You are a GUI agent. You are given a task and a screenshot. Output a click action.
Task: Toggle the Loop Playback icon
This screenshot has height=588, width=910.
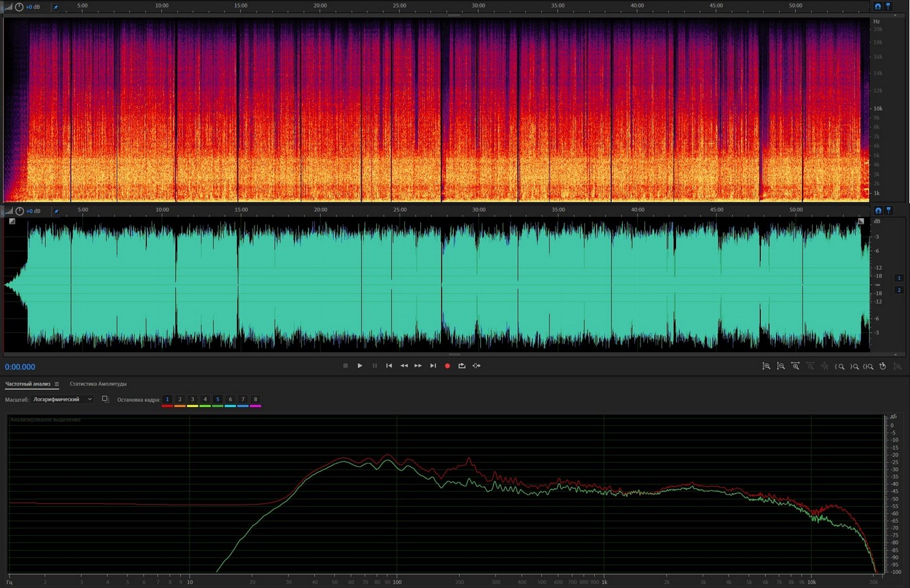point(462,366)
